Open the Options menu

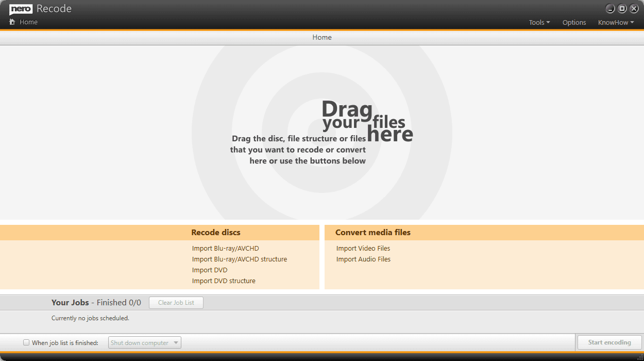(574, 22)
